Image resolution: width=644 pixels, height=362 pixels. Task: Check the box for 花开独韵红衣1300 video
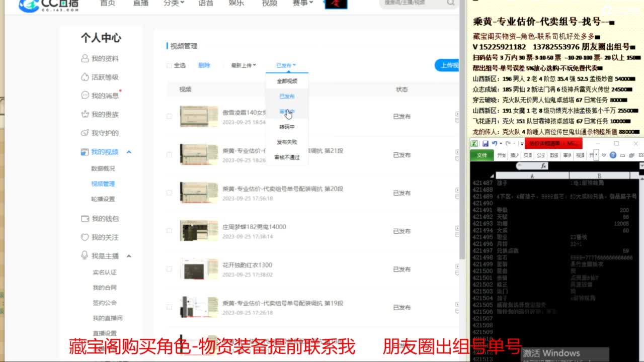tap(169, 269)
